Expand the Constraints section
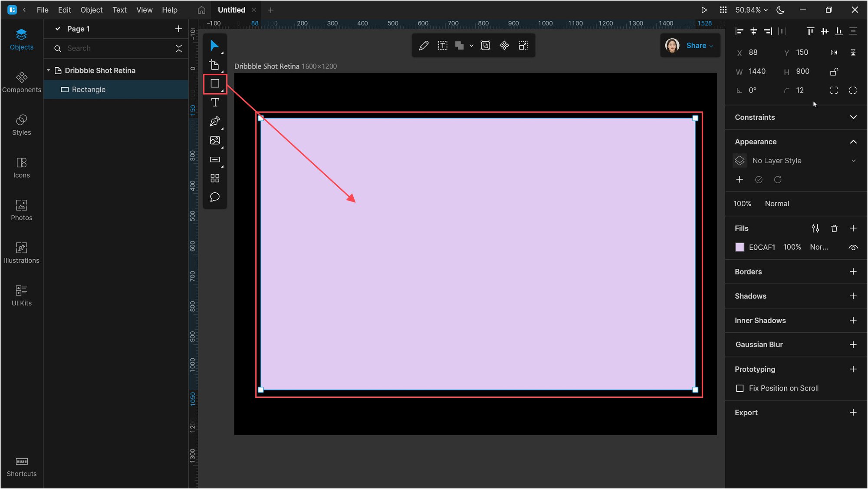Image resolution: width=868 pixels, height=489 pixels. (853, 117)
